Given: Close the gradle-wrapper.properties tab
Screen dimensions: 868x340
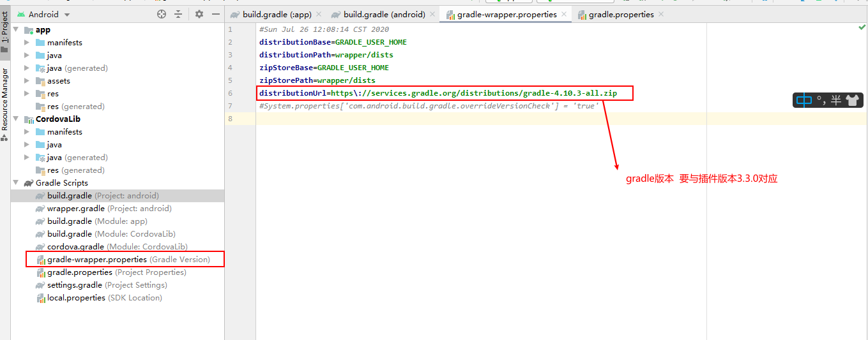Looking at the screenshot, I should 564,14.
